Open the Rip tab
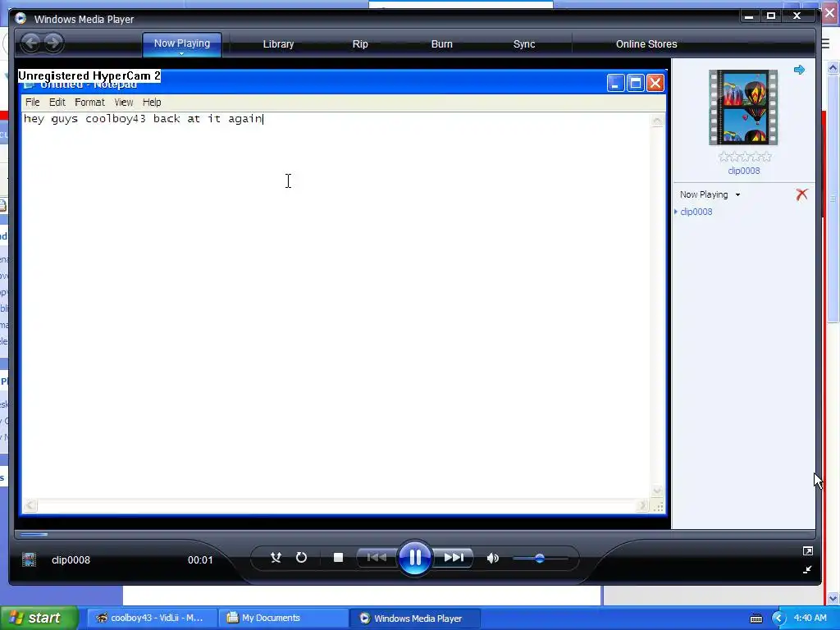Screen dimensions: 840x630 (x=360, y=44)
